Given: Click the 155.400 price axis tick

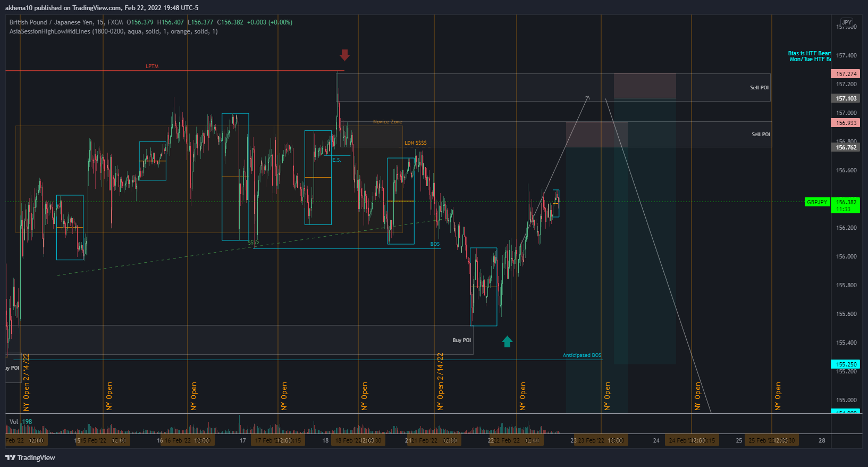Looking at the screenshot, I should point(846,343).
